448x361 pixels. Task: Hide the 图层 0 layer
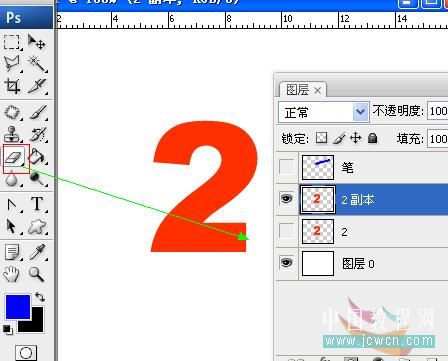tap(287, 263)
